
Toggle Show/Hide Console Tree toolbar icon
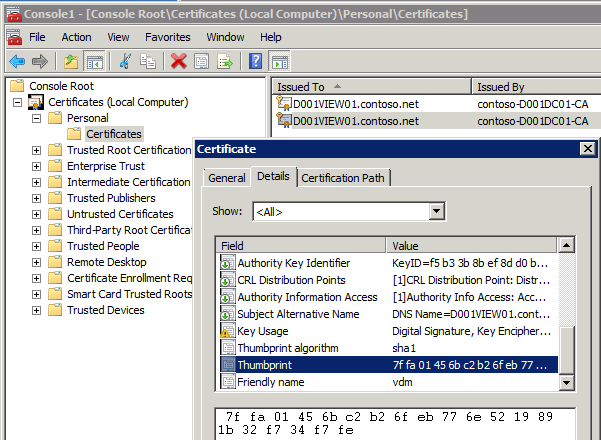coord(94,61)
